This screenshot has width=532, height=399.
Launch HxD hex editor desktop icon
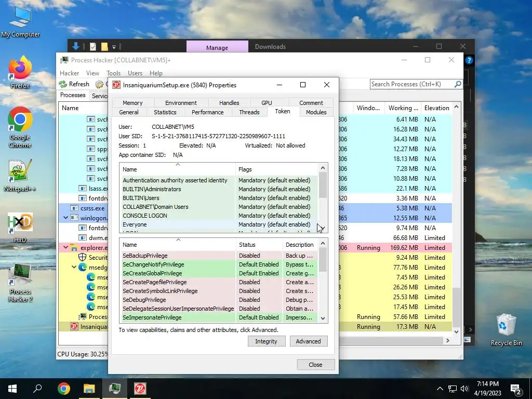[20, 228]
